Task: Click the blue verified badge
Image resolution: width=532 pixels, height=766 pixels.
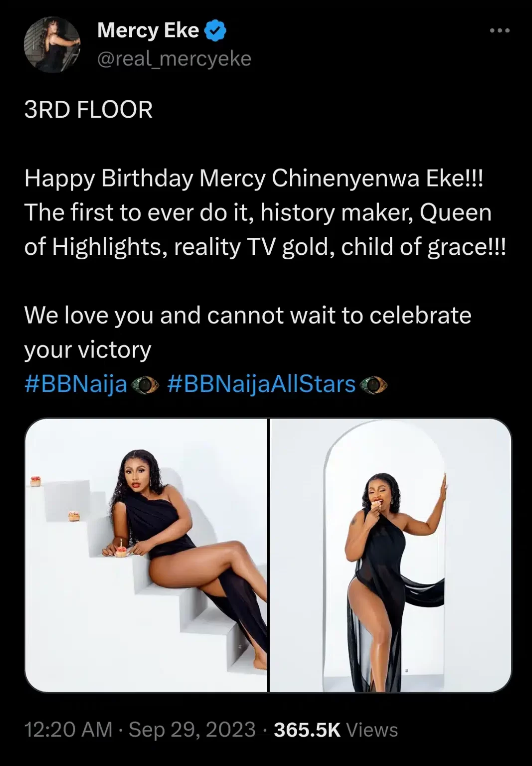Action: click(215, 31)
